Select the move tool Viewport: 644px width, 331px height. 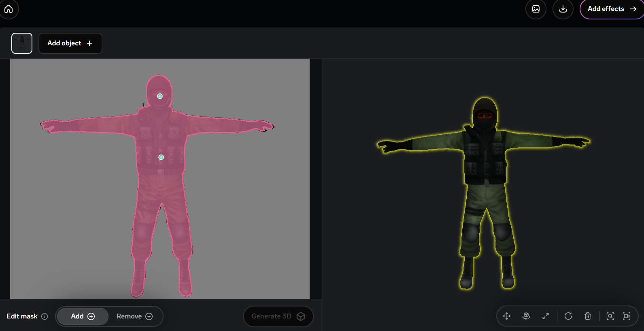[x=507, y=316]
